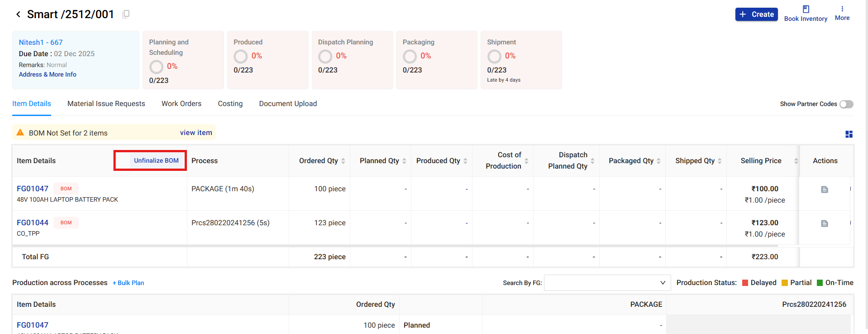Click the Unfinalize BOM button
The width and height of the screenshot is (868, 334).
[x=156, y=160]
